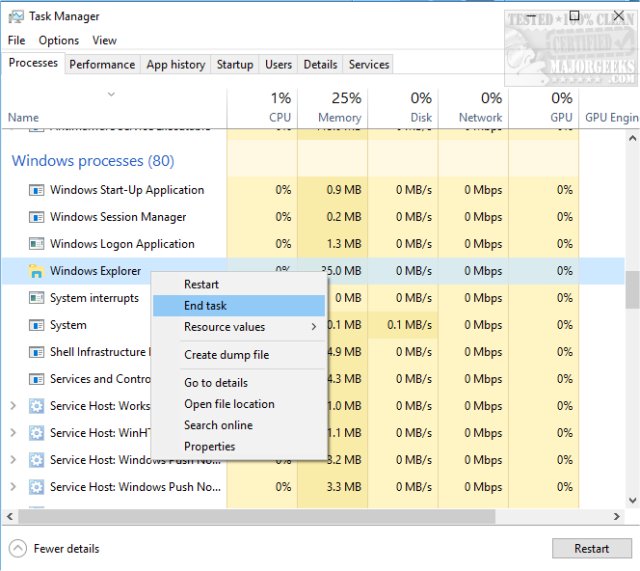
Task: Sort by the GPU column header
Action: pyautogui.click(x=544, y=107)
